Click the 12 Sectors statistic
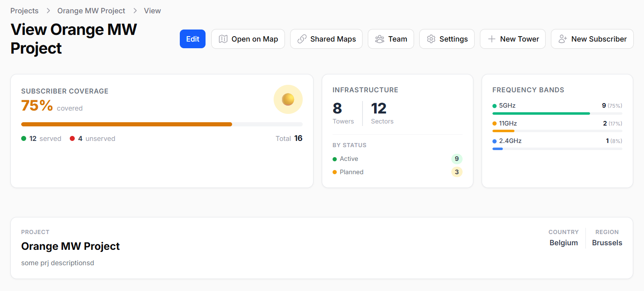 pyautogui.click(x=382, y=113)
